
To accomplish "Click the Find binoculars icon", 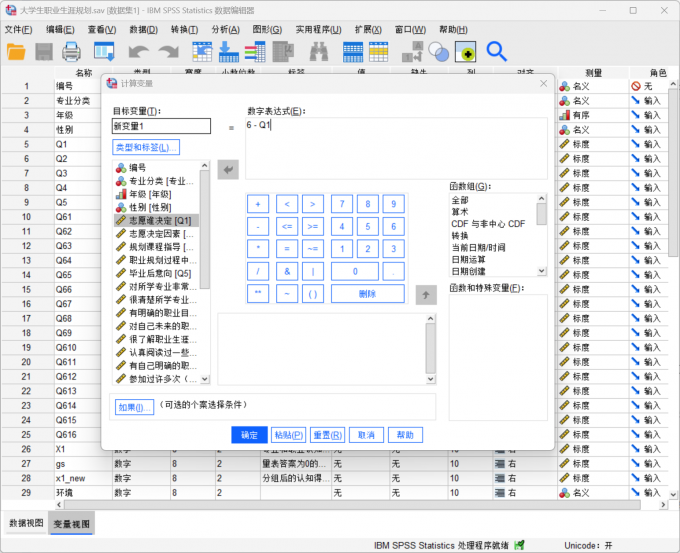I will [x=319, y=52].
